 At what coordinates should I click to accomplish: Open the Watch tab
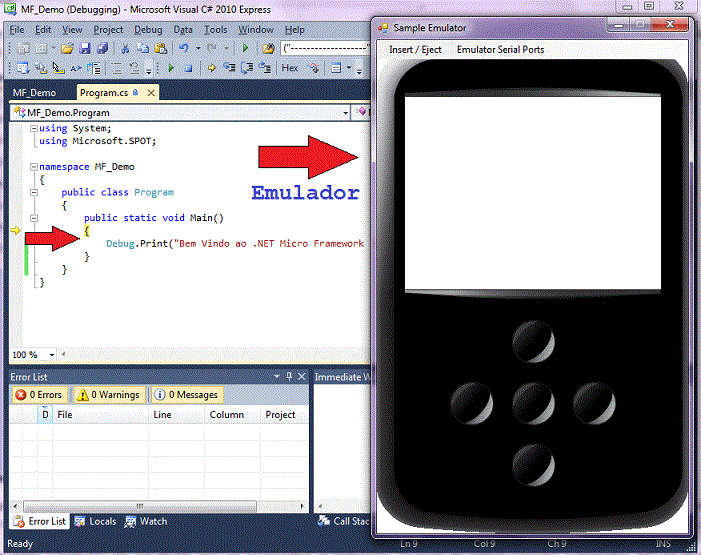pyautogui.click(x=146, y=521)
